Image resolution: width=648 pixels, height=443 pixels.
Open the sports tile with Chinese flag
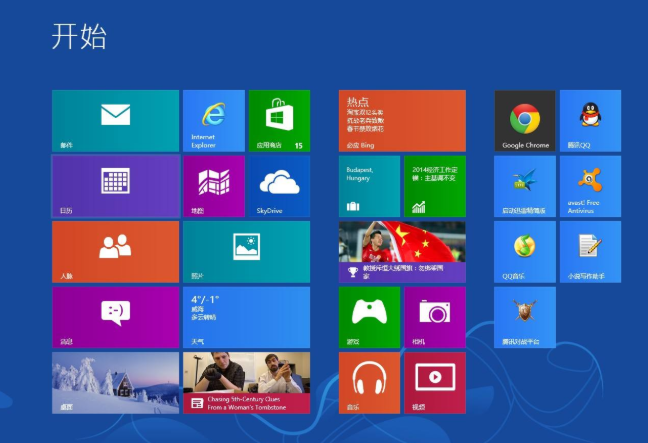click(402, 252)
